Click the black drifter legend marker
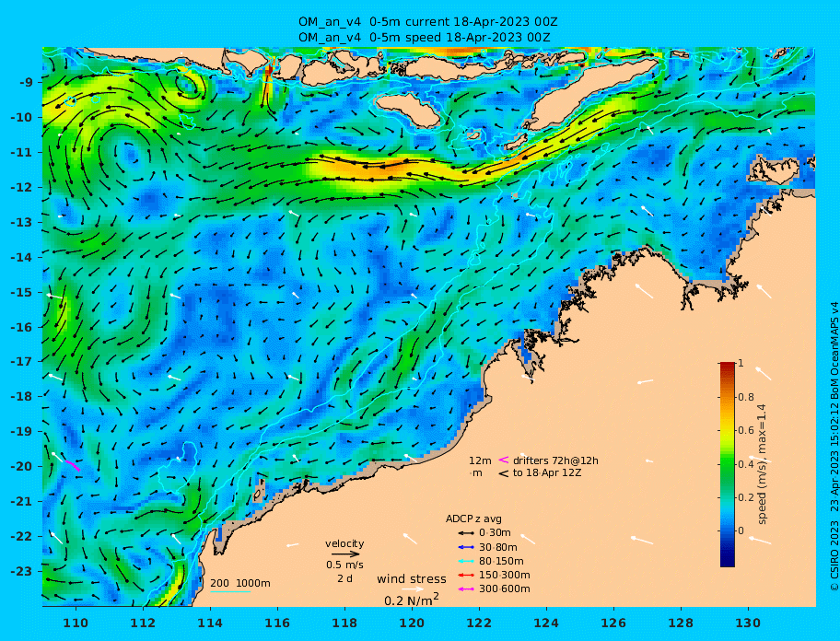Screen dimensions: 840x641 [x=504, y=473]
